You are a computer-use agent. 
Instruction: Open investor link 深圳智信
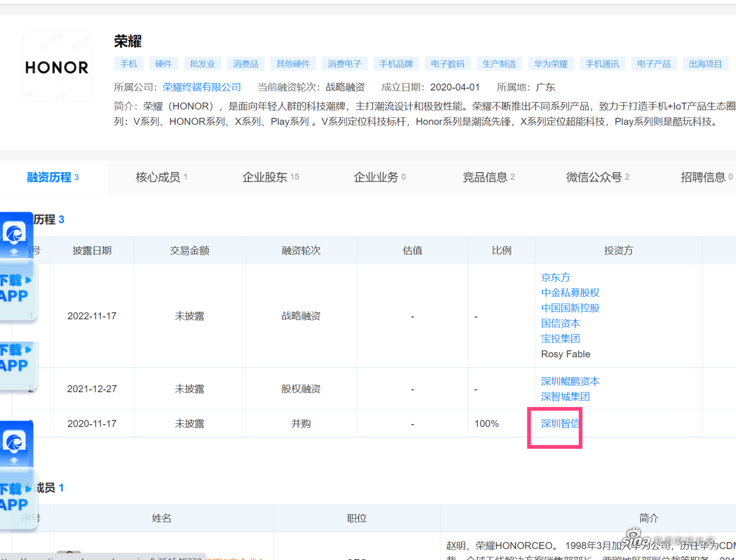click(560, 424)
